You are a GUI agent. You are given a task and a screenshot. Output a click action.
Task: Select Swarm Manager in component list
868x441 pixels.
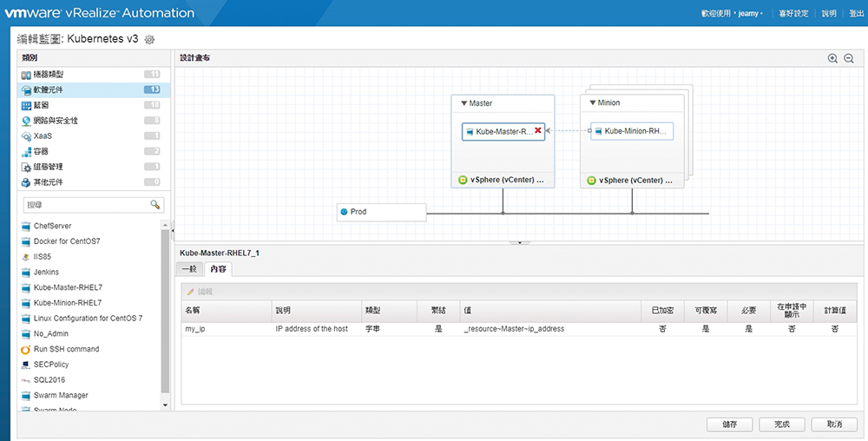[x=61, y=396]
